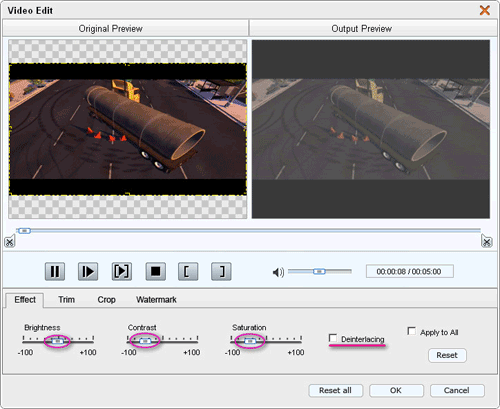Click the Output Preview video frame
This screenshot has height=409, width=500.
click(x=371, y=129)
